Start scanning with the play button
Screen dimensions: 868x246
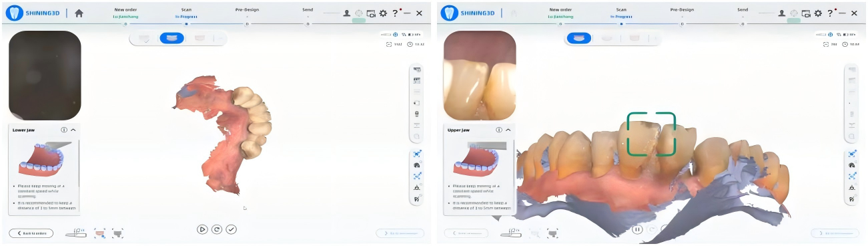coord(202,229)
